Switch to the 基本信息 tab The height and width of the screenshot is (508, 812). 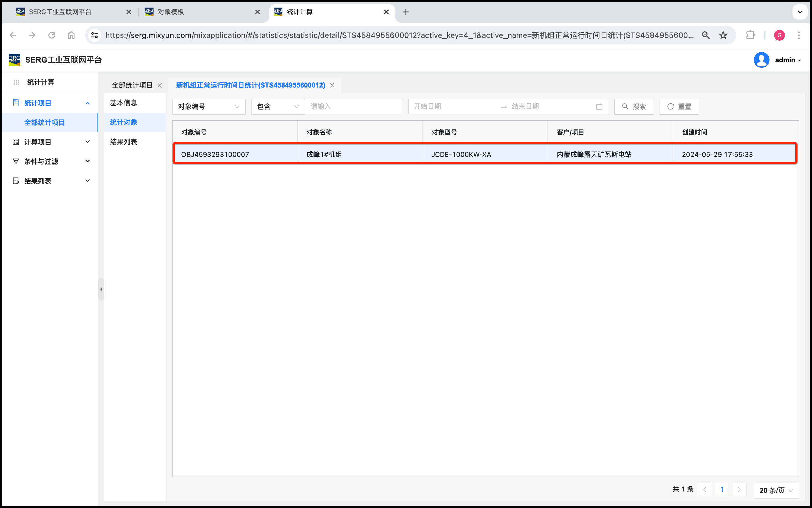click(123, 103)
